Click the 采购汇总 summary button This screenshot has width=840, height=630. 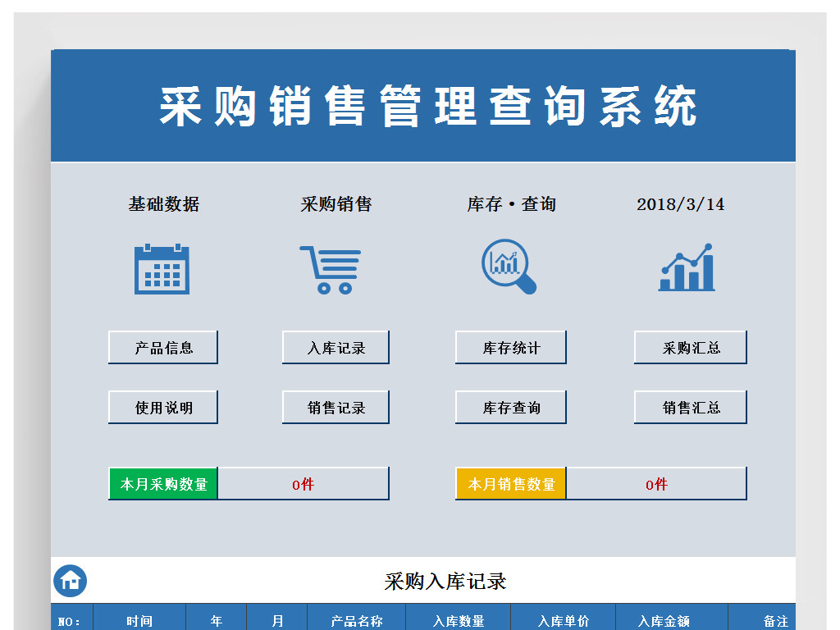click(689, 347)
